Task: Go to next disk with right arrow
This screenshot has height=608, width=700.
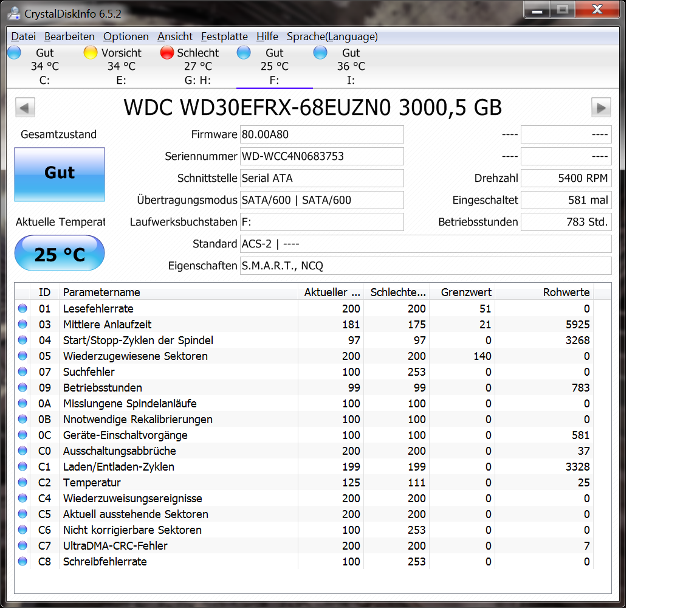Action: click(x=601, y=107)
